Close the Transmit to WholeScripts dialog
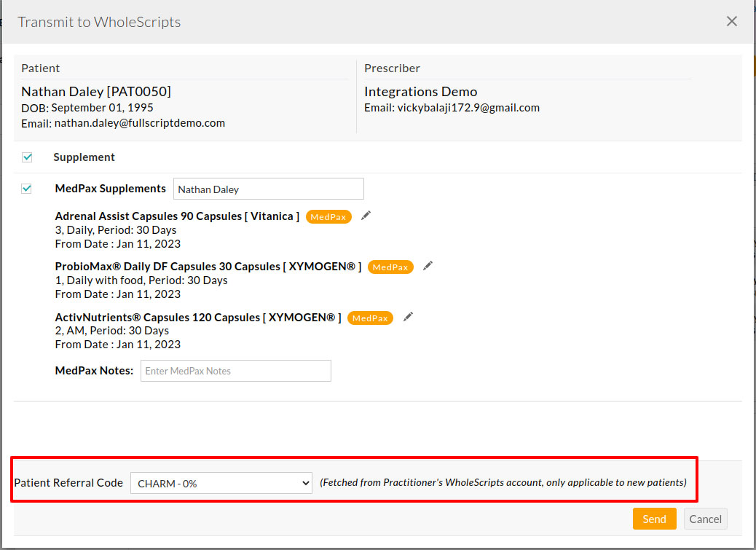 (731, 21)
